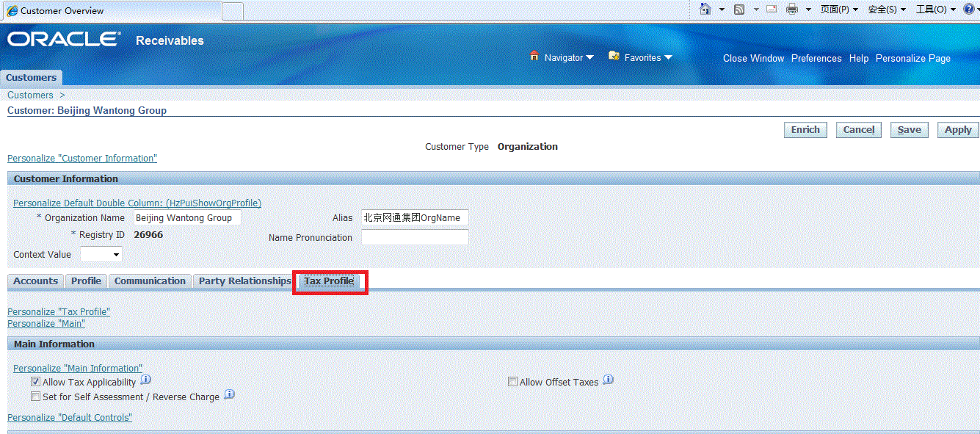Click the Favorites folder icon
Image resolution: width=980 pixels, height=434 pixels.
pyautogui.click(x=614, y=56)
